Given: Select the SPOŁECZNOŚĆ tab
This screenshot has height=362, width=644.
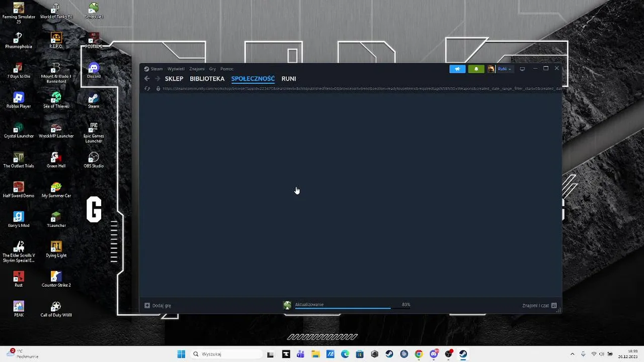Looking at the screenshot, I should coord(253,79).
